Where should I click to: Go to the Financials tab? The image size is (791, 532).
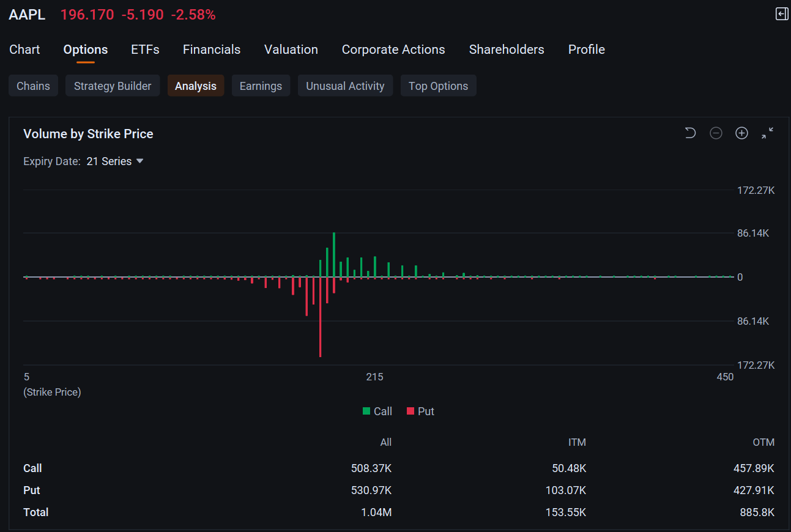click(212, 50)
